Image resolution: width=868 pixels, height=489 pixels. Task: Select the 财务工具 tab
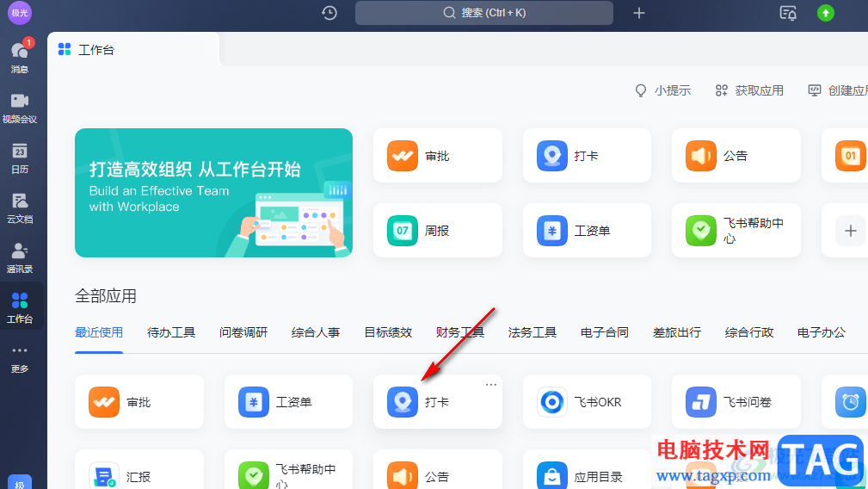pyautogui.click(x=460, y=332)
